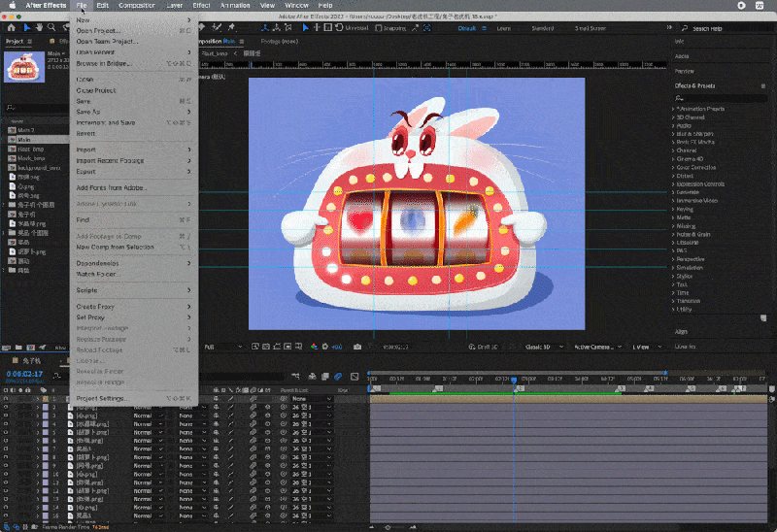Click Project Settings menu item
Viewport: 777px width, 532px height.
(134, 398)
